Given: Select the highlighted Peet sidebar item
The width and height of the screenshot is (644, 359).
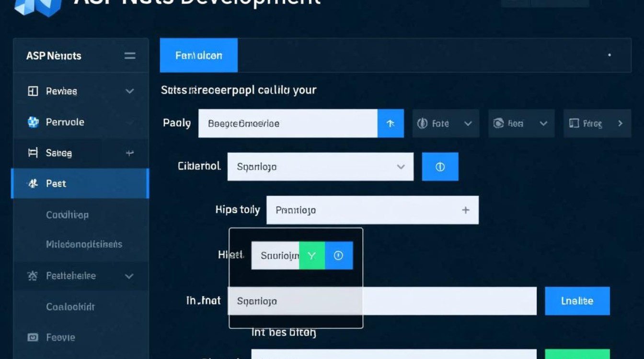Looking at the screenshot, I should point(80,183).
